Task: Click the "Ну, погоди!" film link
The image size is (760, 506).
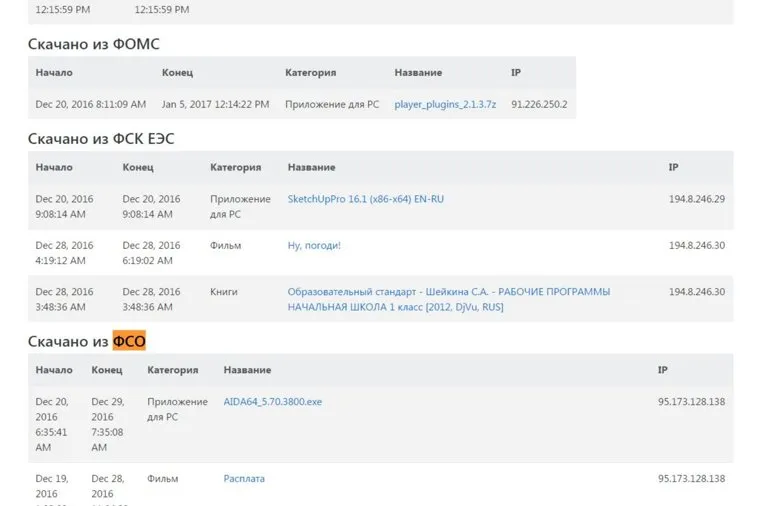Action: pos(314,245)
